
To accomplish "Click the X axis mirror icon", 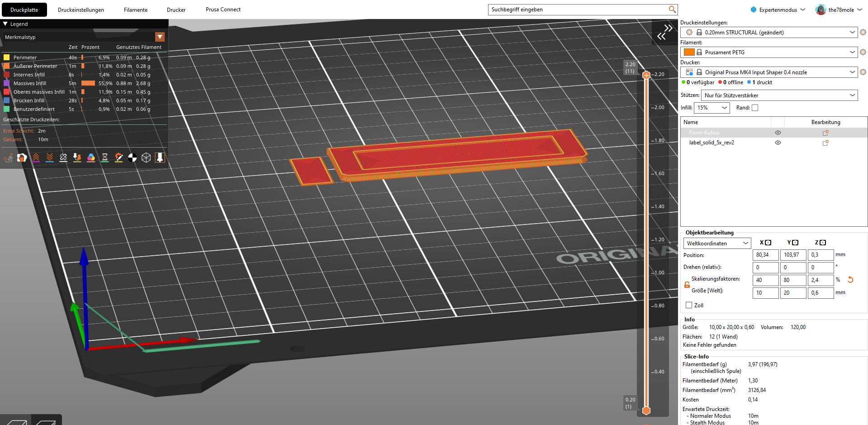I will click(x=768, y=243).
